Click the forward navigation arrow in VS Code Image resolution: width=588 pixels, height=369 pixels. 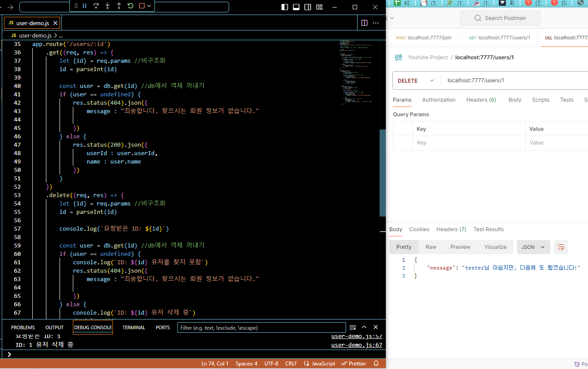click(x=10, y=7)
